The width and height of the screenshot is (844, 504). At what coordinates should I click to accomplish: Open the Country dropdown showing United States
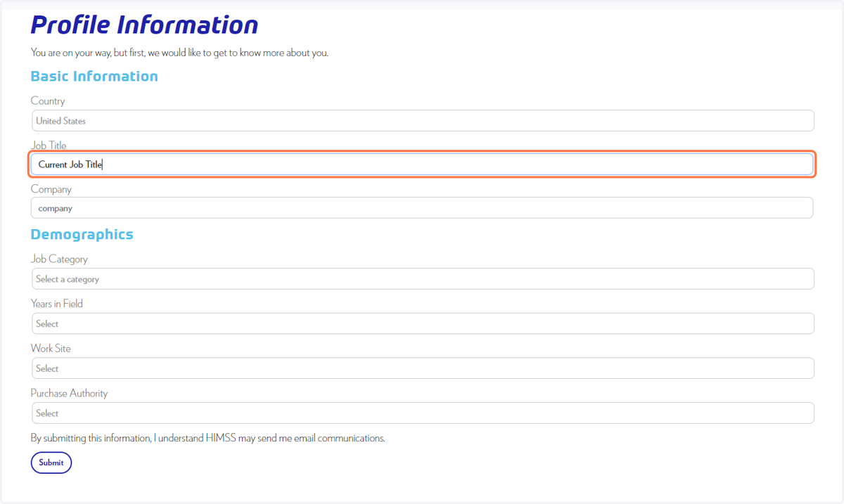click(x=423, y=121)
